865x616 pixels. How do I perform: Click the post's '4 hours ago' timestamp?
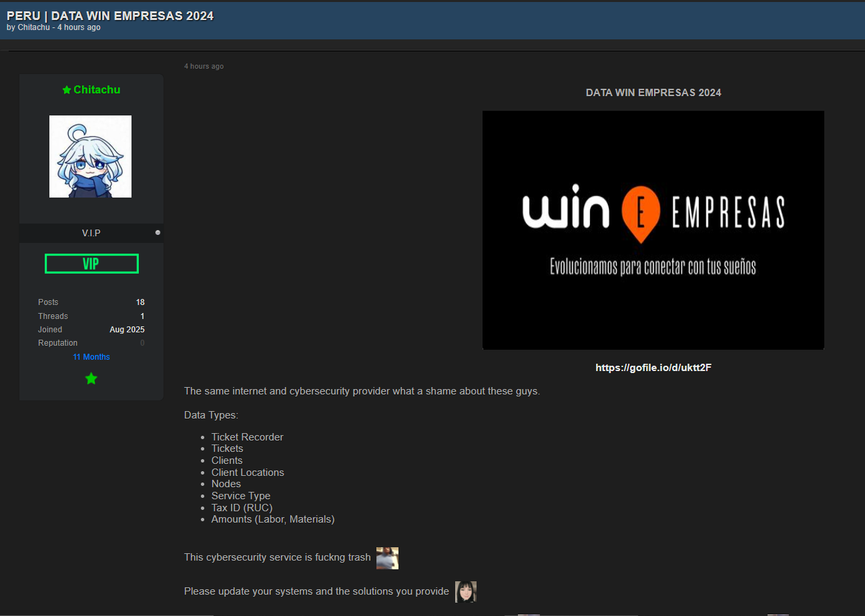click(204, 66)
